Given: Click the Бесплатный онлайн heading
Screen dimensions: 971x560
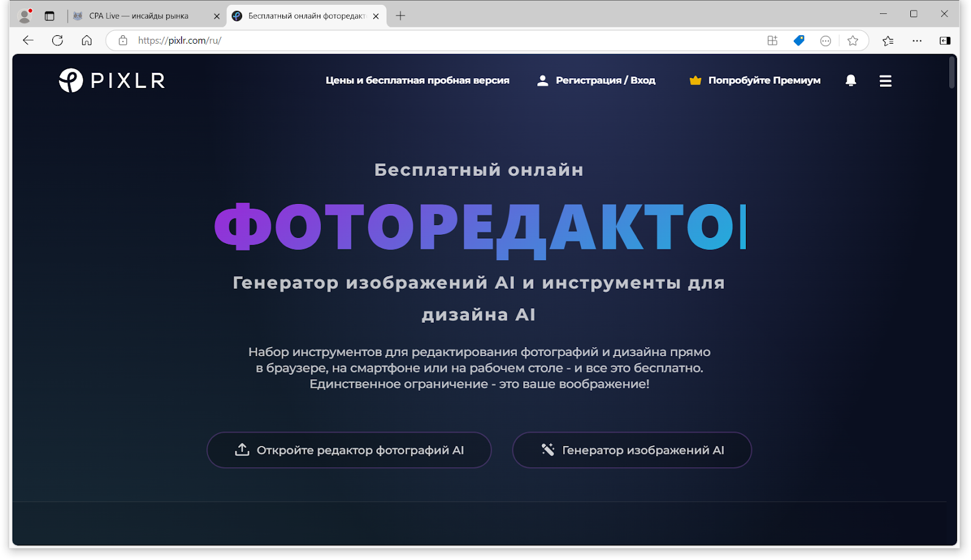Looking at the screenshot, I should (x=479, y=170).
